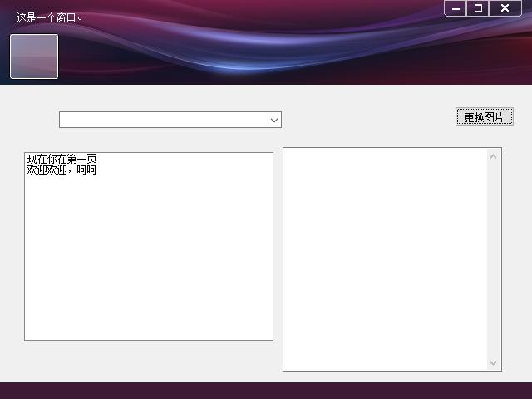Maximize the window
This screenshot has height=399, width=532.
[x=478, y=8]
